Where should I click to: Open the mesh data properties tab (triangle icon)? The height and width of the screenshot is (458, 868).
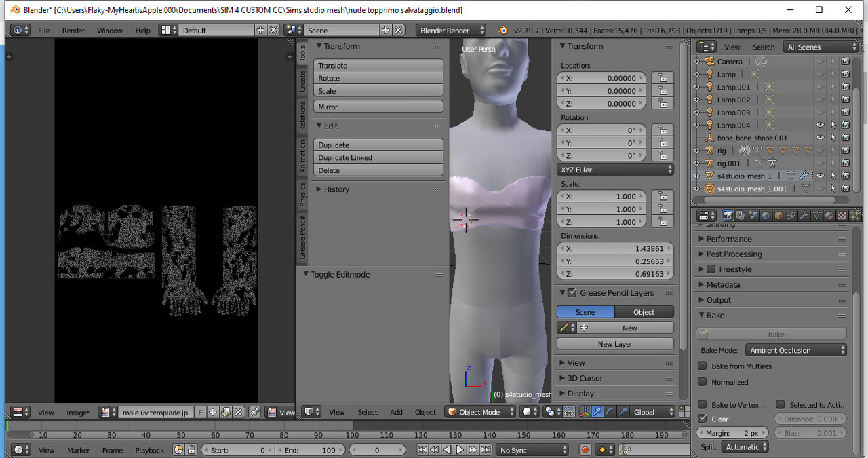[816, 216]
